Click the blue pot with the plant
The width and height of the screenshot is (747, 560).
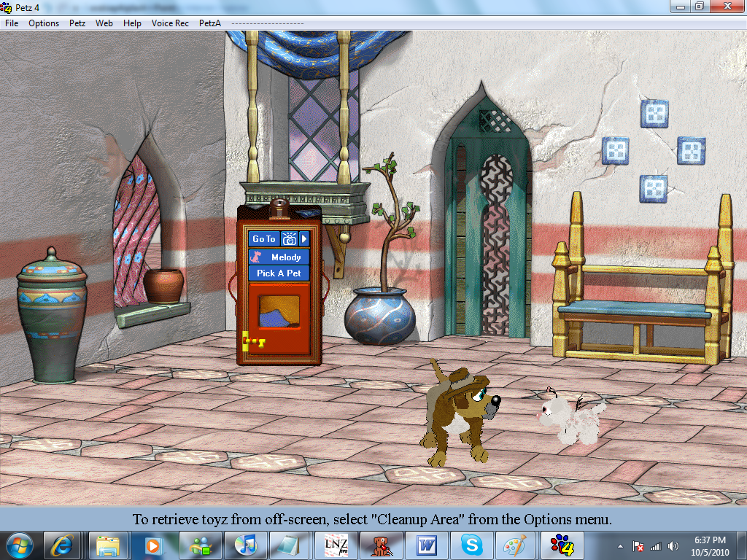380,315
